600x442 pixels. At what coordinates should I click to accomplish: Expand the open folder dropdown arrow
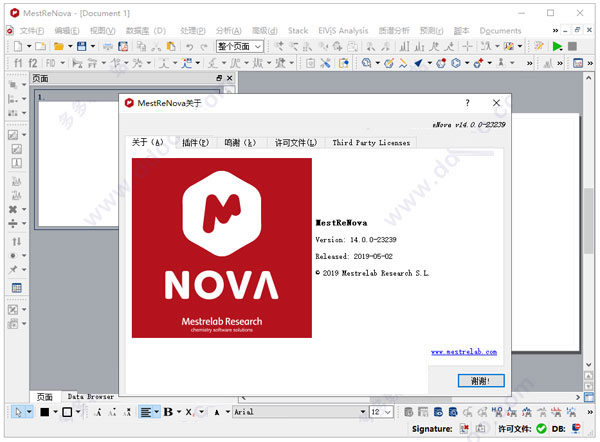70,46
